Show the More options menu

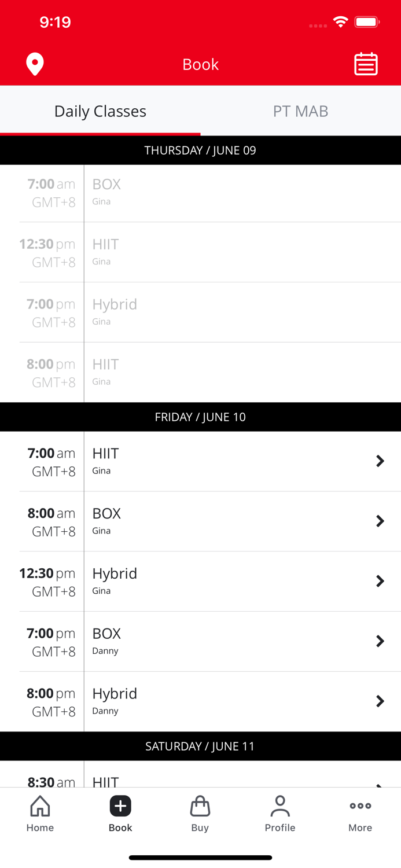click(x=360, y=813)
